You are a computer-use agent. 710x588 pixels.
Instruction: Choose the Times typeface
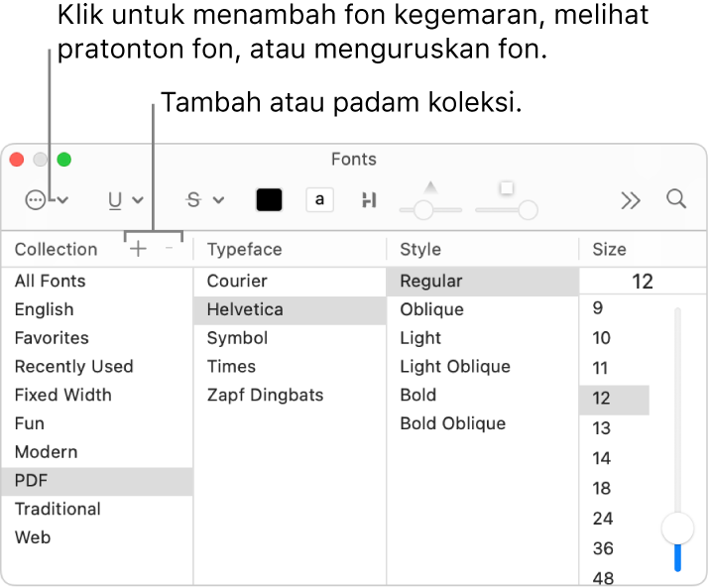pyautogui.click(x=290, y=367)
